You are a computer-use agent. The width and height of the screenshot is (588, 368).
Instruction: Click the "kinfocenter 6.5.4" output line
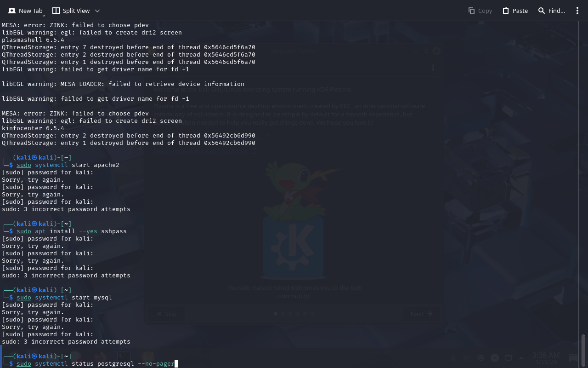(33, 128)
